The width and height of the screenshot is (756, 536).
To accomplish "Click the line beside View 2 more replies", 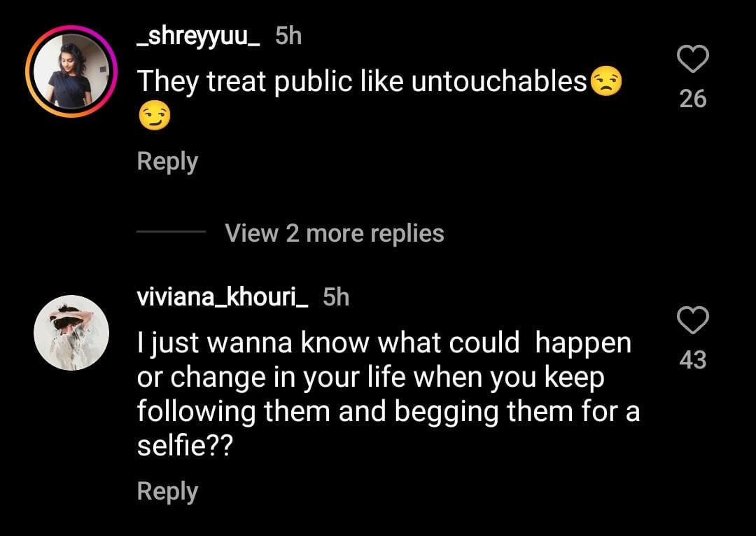I will pos(171,233).
